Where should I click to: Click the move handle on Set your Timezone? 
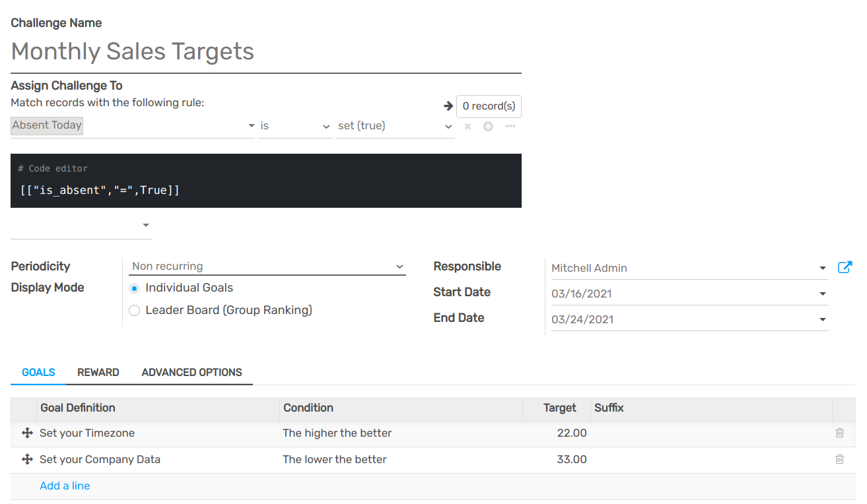pyautogui.click(x=26, y=433)
